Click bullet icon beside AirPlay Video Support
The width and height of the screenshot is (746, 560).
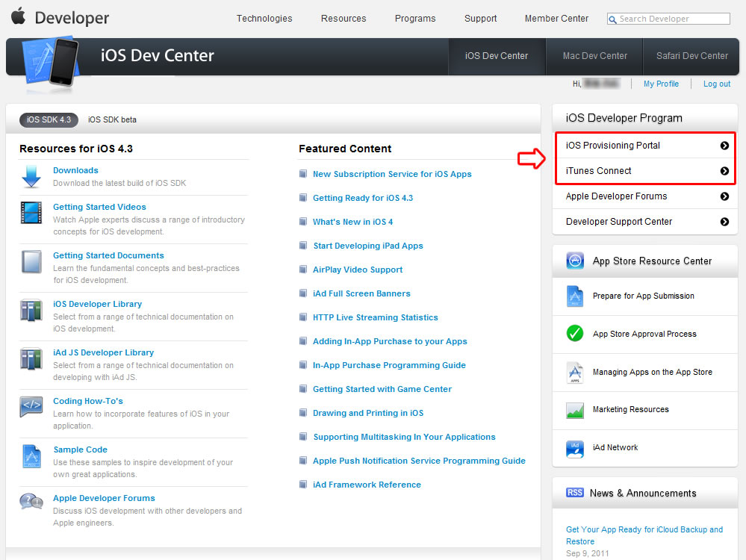click(302, 270)
